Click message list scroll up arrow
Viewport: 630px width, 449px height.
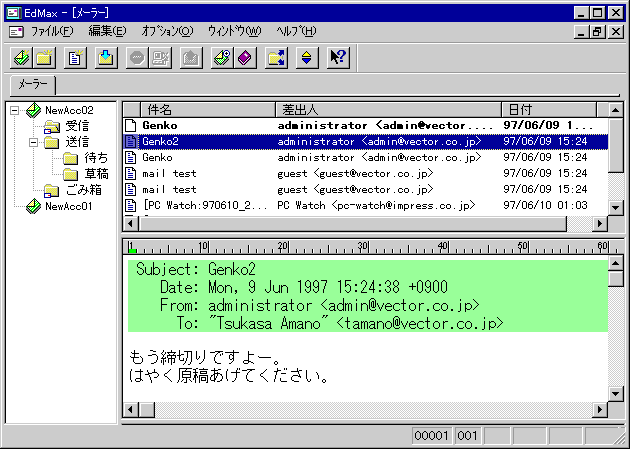[616, 110]
